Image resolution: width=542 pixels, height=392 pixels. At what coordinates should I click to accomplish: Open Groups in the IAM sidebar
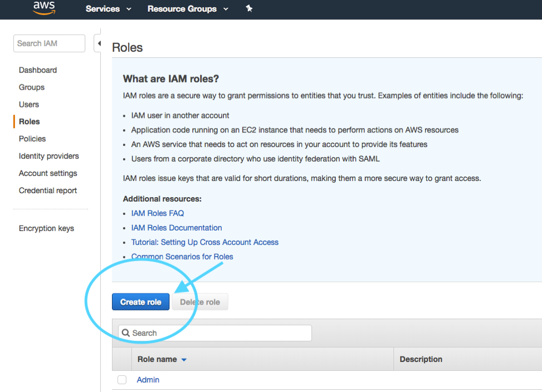pyautogui.click(x=31, y=87)
